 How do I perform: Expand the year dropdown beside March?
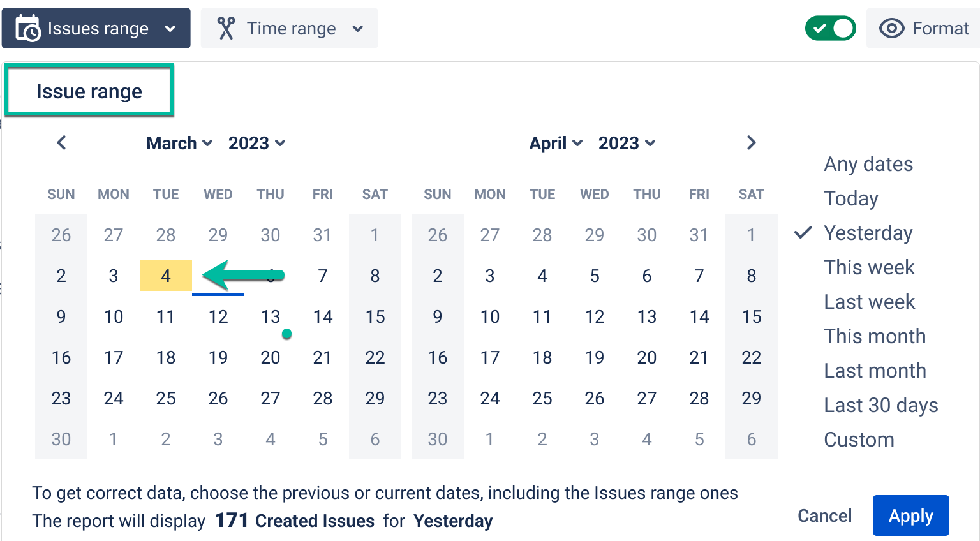(256, 143)
